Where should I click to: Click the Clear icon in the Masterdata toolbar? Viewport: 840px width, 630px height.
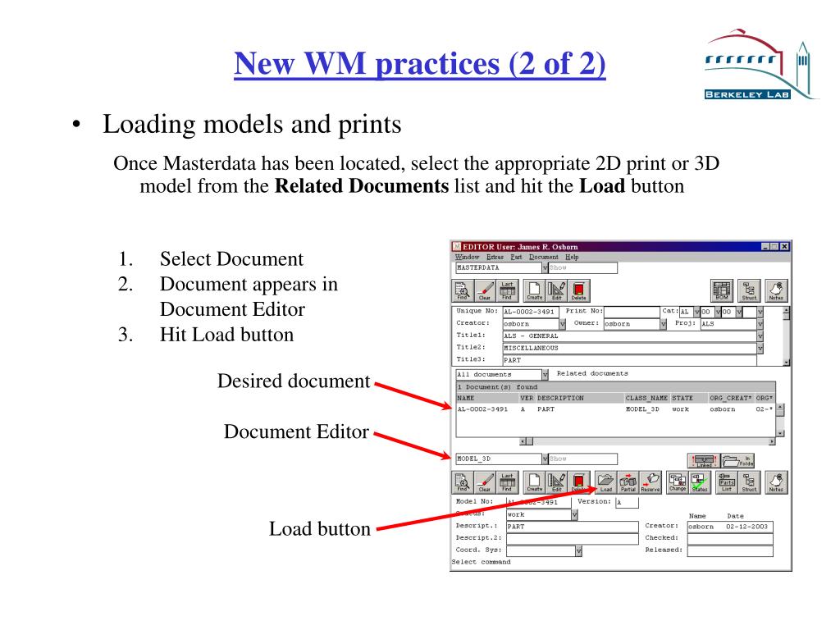pos(485,290)
